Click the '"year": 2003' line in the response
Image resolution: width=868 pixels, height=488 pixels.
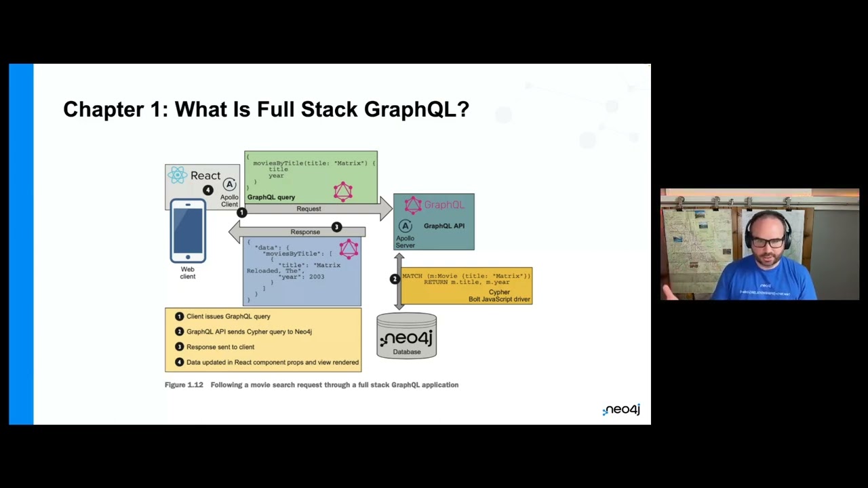(302, 277)
